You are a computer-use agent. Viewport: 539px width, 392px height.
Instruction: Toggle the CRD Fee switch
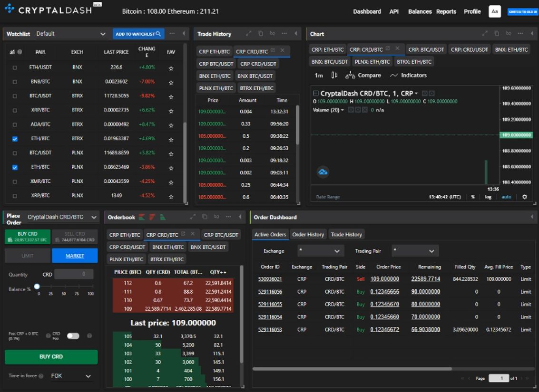(x=73, y=336)
